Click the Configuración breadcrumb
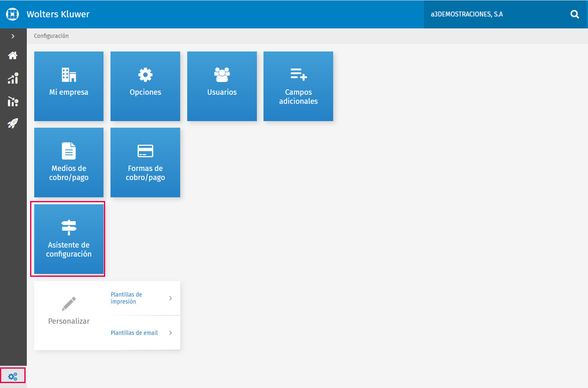The width and height of the screenshot is (588, 388). click(51, 36)
